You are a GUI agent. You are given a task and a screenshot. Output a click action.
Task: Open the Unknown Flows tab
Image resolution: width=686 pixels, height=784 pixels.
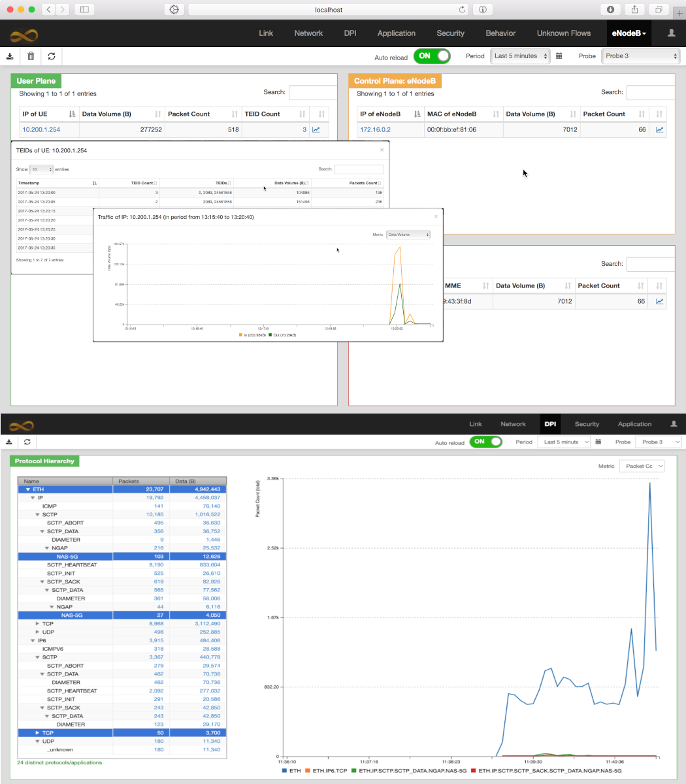click(x=563, y=33)
